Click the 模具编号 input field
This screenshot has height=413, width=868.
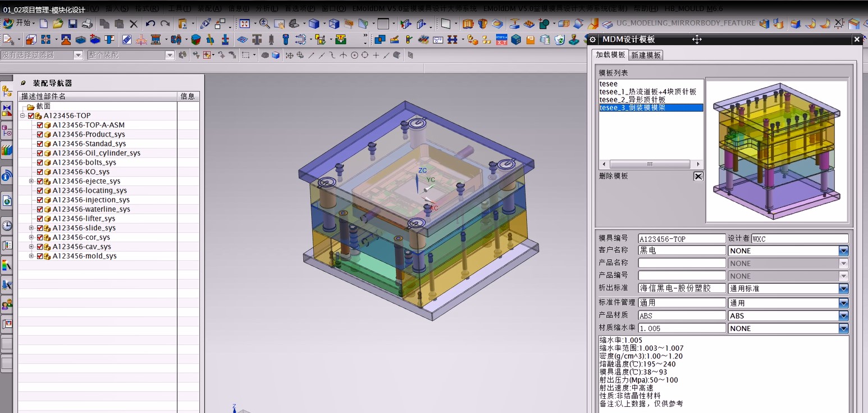point(682,239)
